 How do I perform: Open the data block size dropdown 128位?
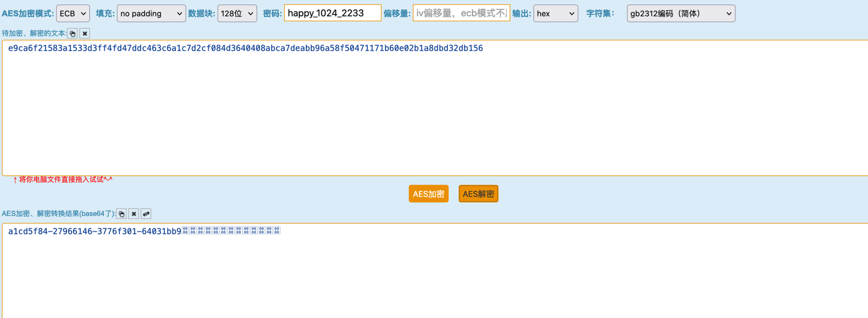coord(237,14)
